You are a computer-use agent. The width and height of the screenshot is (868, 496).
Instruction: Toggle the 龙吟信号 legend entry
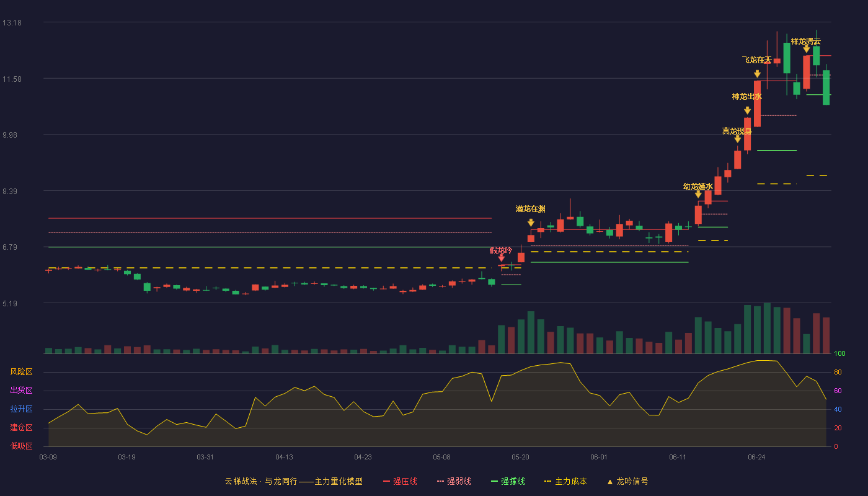(627, 481)
